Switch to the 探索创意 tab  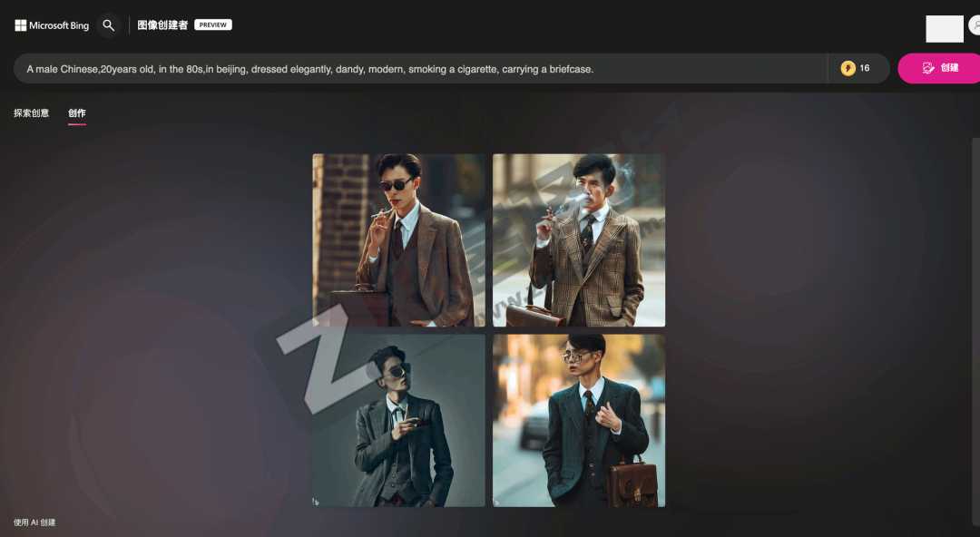[x=30, y=112]
